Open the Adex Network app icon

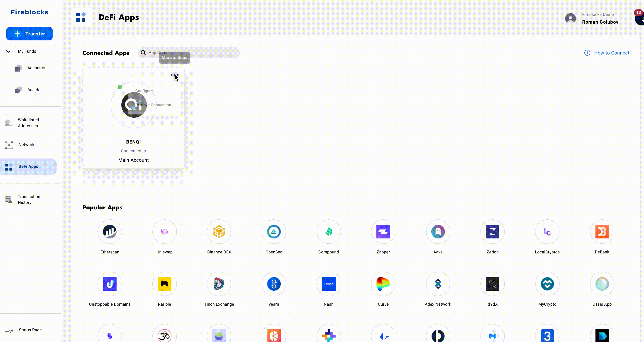438,284
